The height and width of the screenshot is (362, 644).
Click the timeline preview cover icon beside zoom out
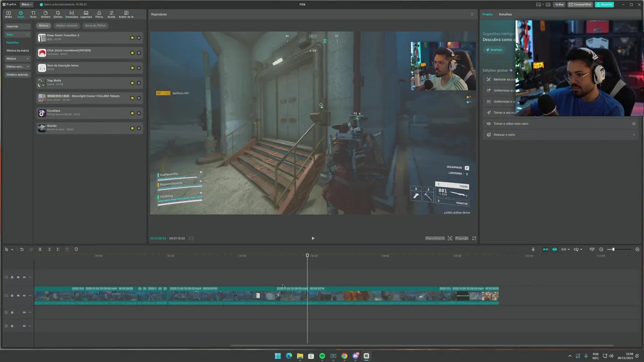592,249
